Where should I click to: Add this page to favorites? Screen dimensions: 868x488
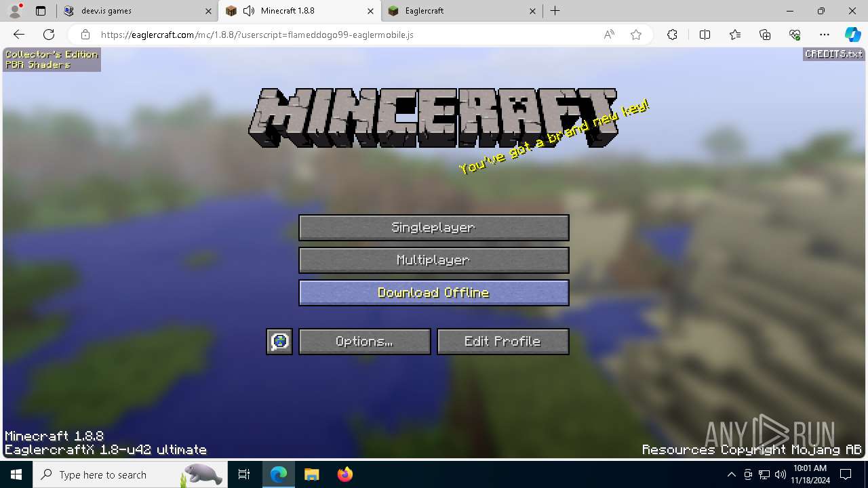636,35
